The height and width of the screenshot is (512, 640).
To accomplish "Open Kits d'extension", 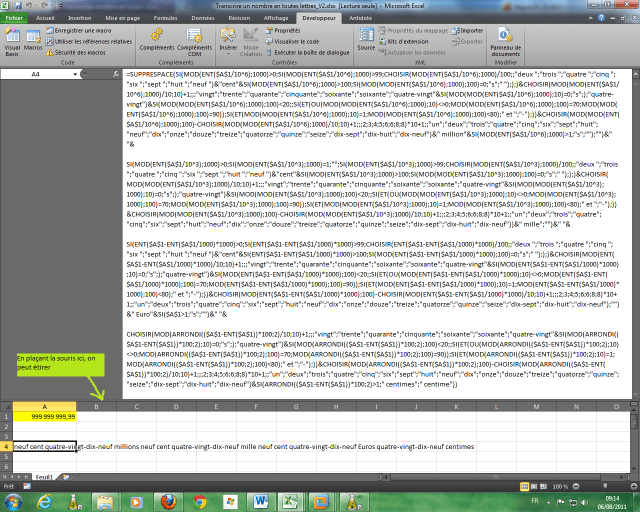I will tap(404, 42).
